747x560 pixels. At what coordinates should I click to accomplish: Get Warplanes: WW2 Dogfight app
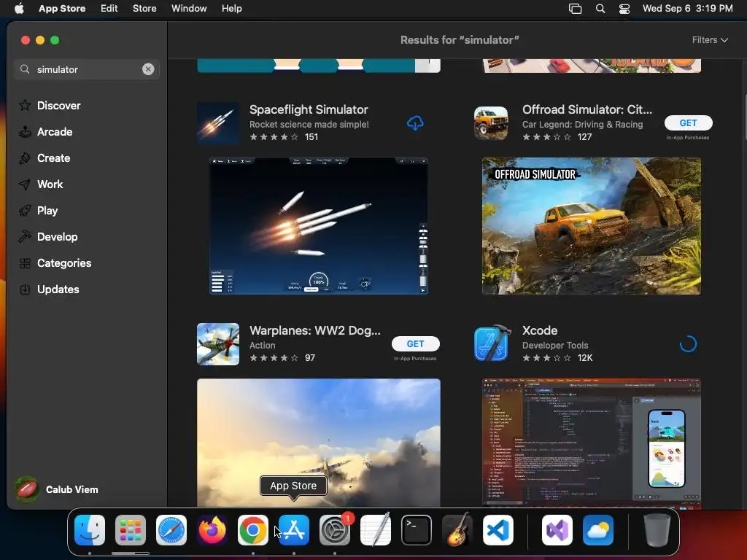pos(415,344)
